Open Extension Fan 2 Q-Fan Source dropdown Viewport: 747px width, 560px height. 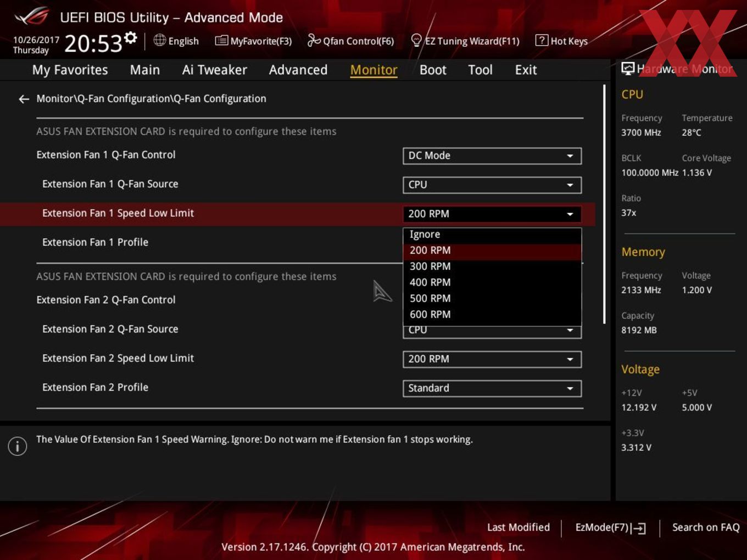[x=492, y=331]
